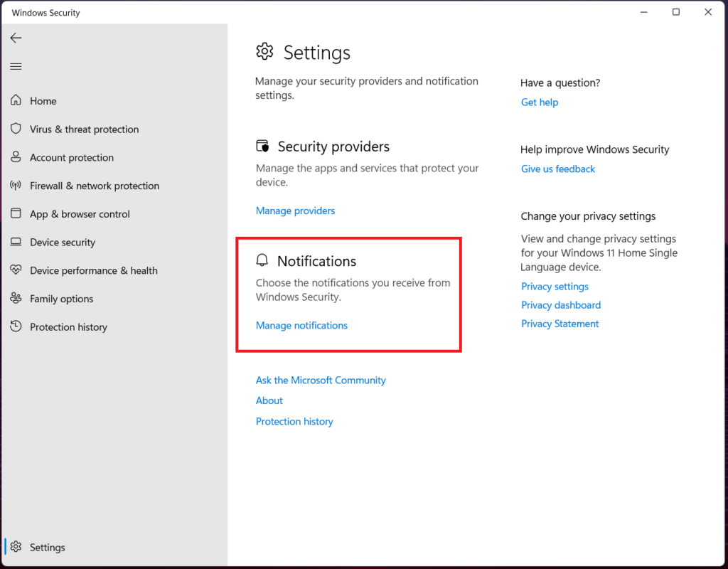Viewport: 728px width, 569px height.
Task: Click the Device performance heart icon
Action: [x=16, y=270]
